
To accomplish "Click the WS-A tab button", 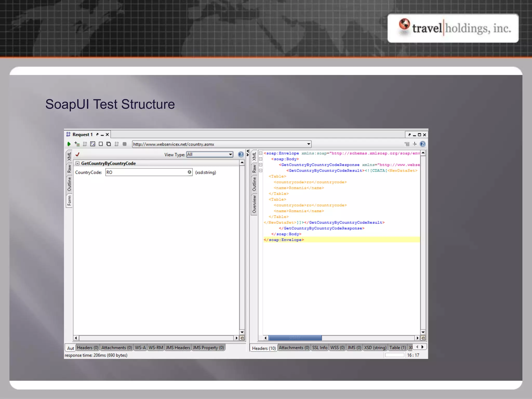I will [x=140, y=348].
